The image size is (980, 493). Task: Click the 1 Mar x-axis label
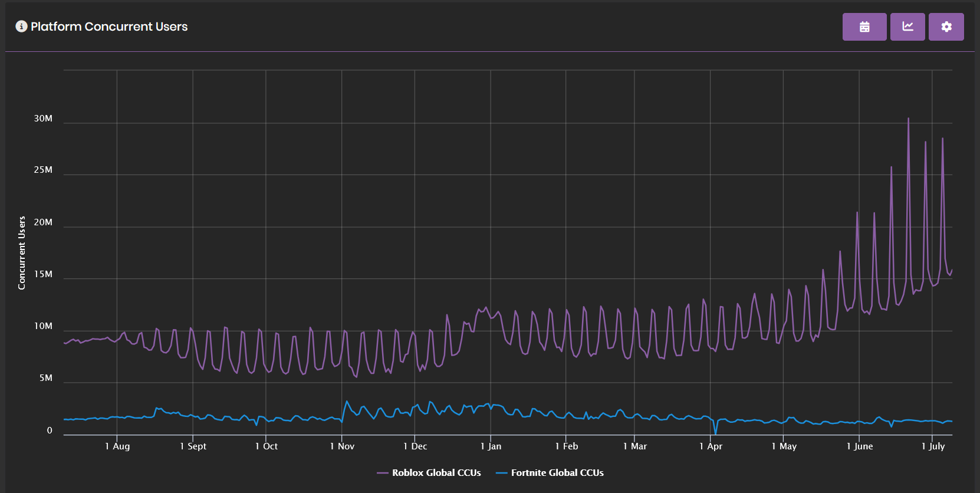coord(635,446)
